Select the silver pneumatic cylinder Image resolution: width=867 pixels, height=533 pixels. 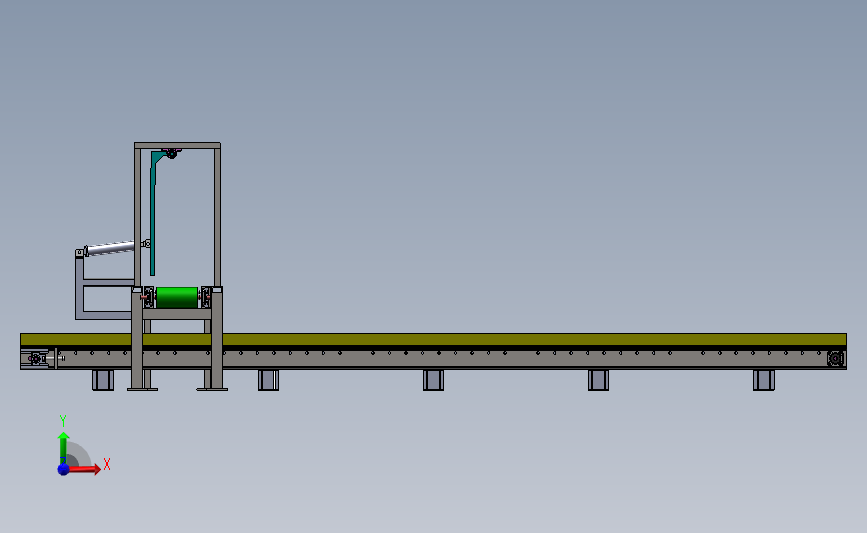tap(111, 248)
